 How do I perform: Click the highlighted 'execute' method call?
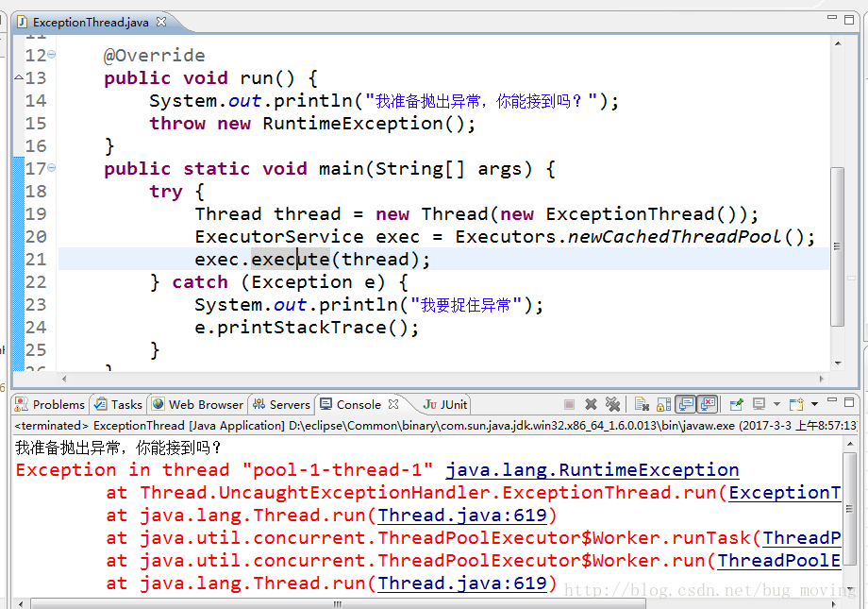(x=291, y=260)
